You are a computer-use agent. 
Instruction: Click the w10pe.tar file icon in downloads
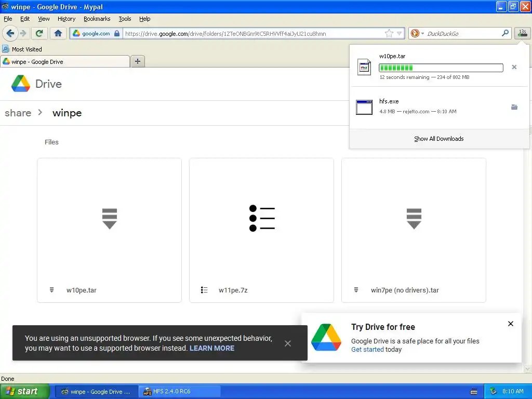364,67
